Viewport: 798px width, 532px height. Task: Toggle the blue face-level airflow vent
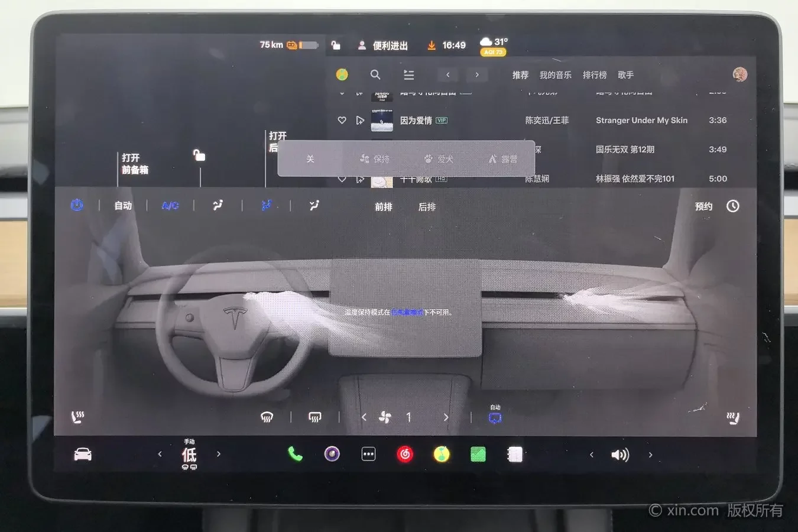[x=267, y=205]
